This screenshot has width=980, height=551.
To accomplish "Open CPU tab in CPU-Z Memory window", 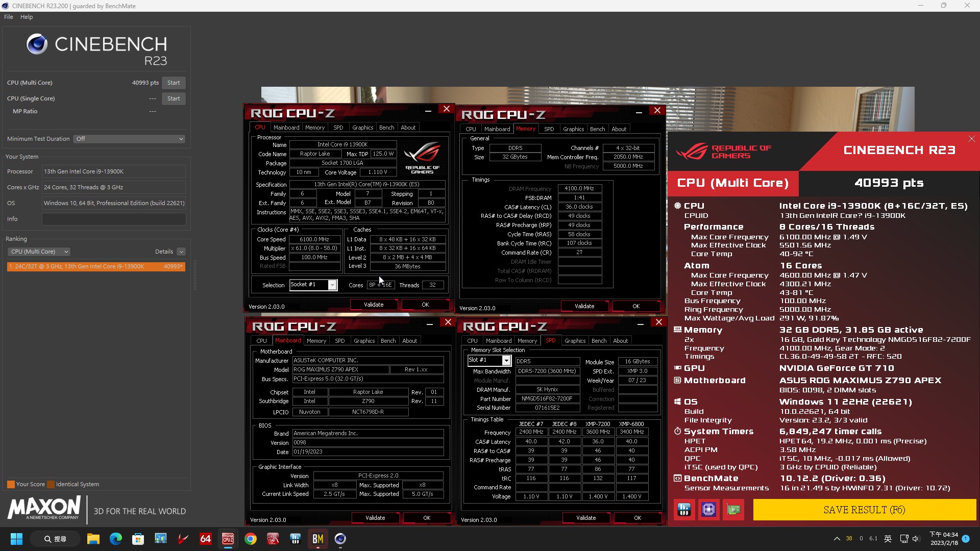I will pyautogui.click(x=471, y=129).
